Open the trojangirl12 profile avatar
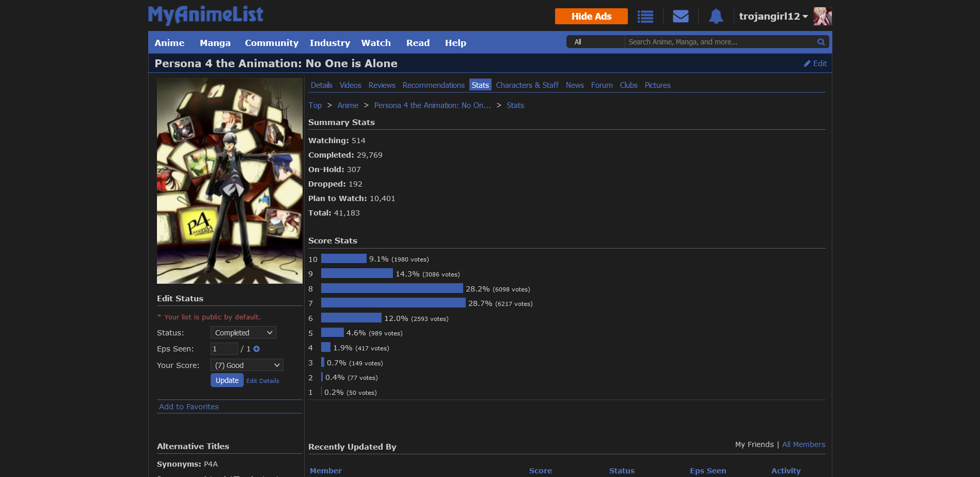 click(823, 17)
